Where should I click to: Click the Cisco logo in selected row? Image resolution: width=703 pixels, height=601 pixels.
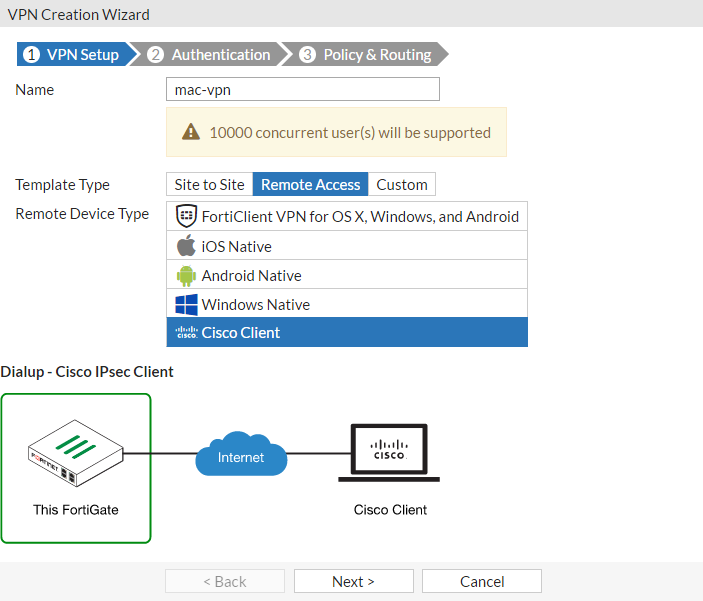[186, 332]
